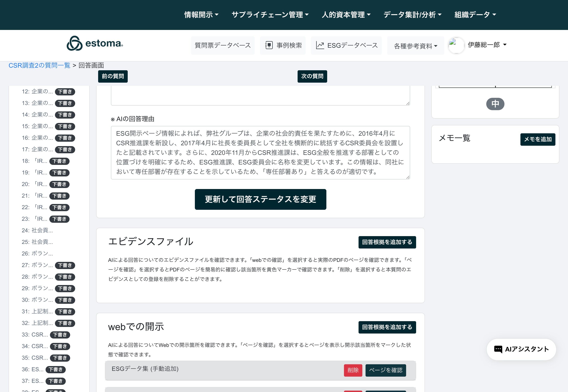Click the user avatar image
The height and width of the screenshot is (392, 568).
(x=456, y=45)
